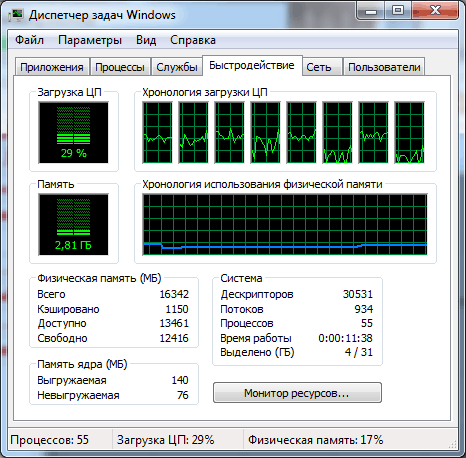The image size is (466, 458).
Task: Click the physical memory usage history graph
Action: pyautogui.click(x=285, y=224)
